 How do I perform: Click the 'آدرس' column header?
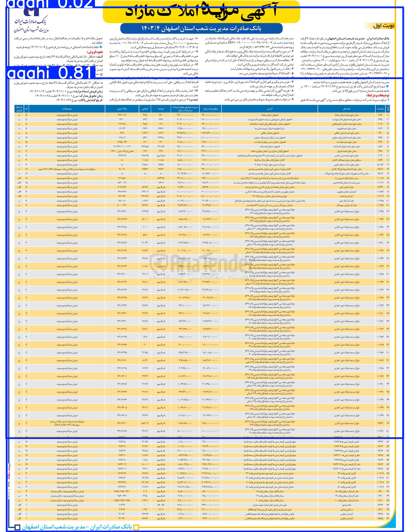pos(270,109)
